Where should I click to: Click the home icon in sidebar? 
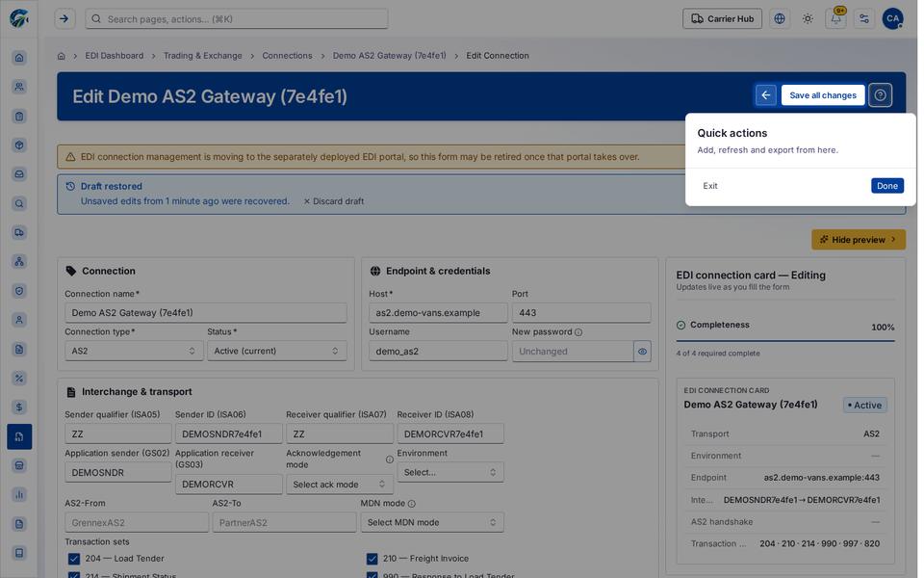point(19,58)
